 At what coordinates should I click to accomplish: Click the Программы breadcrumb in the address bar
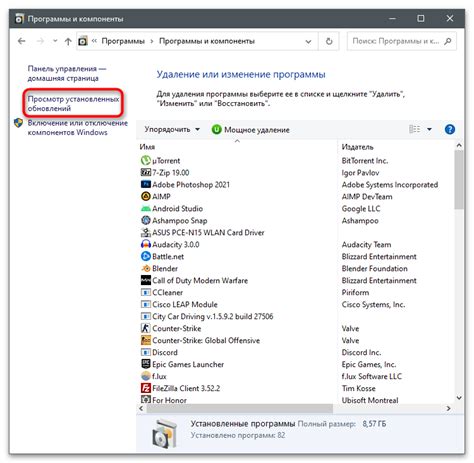click(x=123, y=41)
